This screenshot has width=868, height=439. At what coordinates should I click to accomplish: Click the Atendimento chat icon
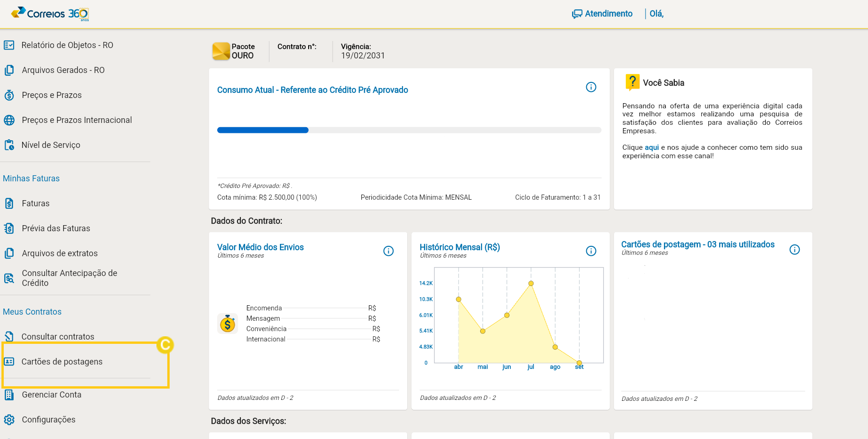tap(577, 14)
